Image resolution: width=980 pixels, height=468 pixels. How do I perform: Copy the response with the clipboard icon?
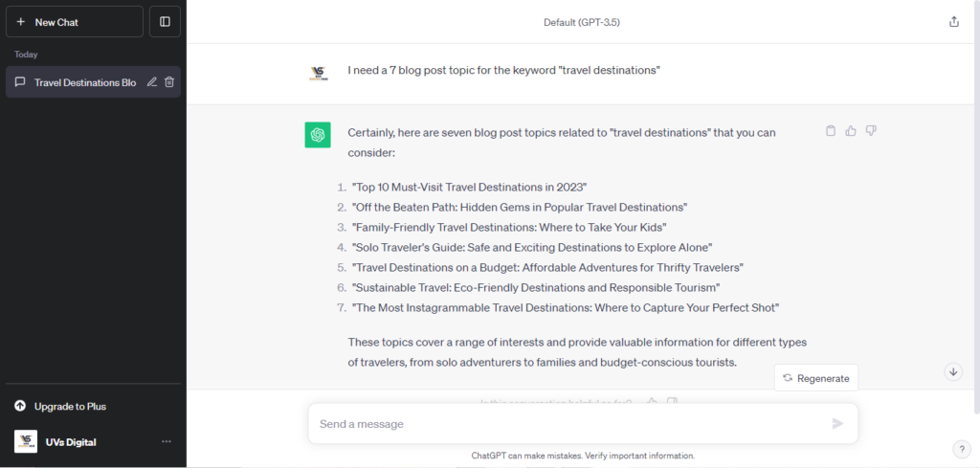[831, 130]
